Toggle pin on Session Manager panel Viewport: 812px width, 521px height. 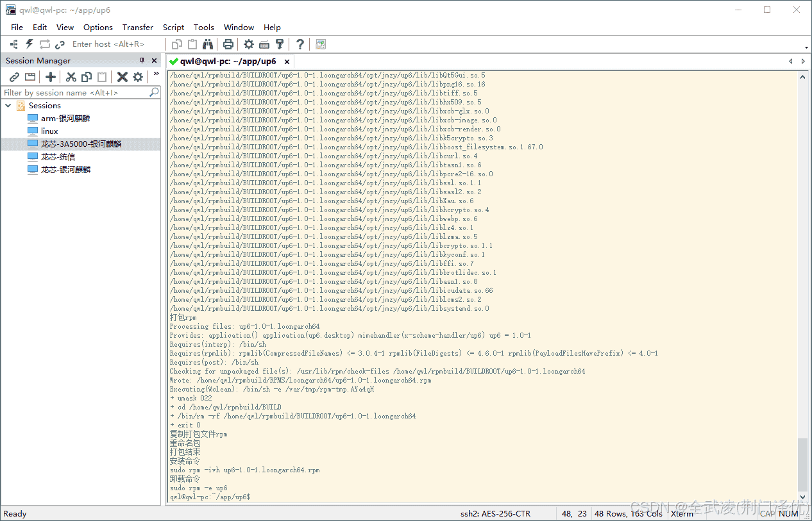[x=142, y=61]
